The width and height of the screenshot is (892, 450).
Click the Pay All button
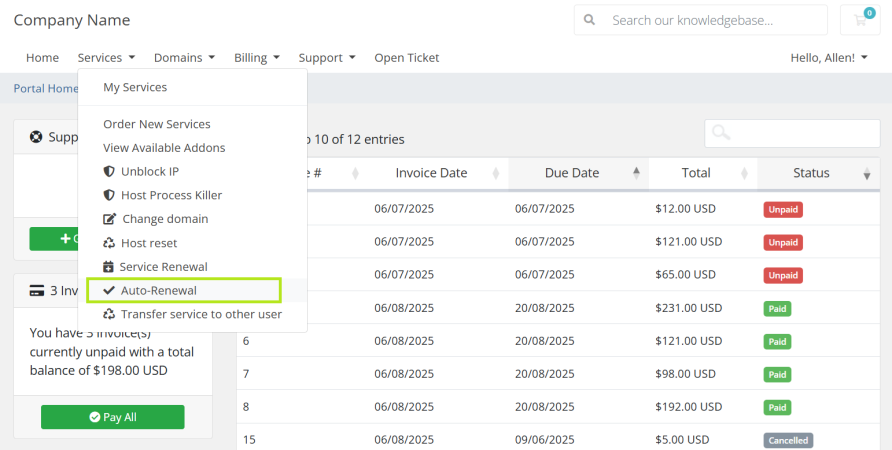tap(113, 417)
